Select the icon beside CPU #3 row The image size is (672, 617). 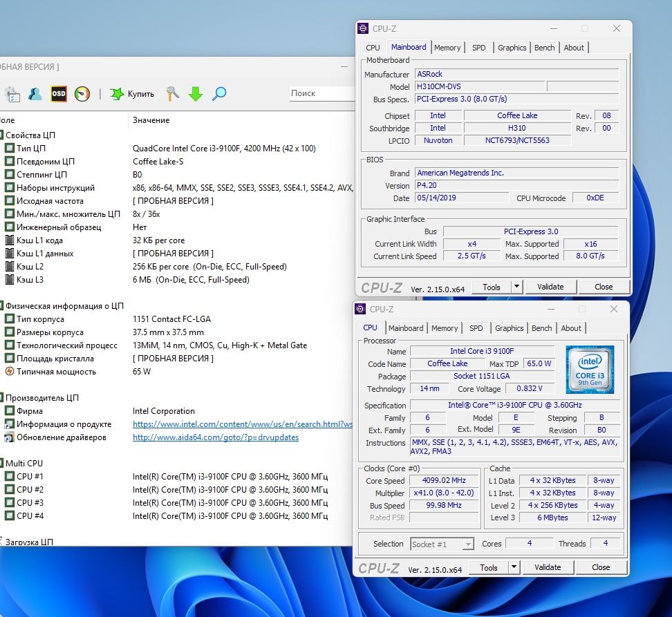(x=10, y=503)
